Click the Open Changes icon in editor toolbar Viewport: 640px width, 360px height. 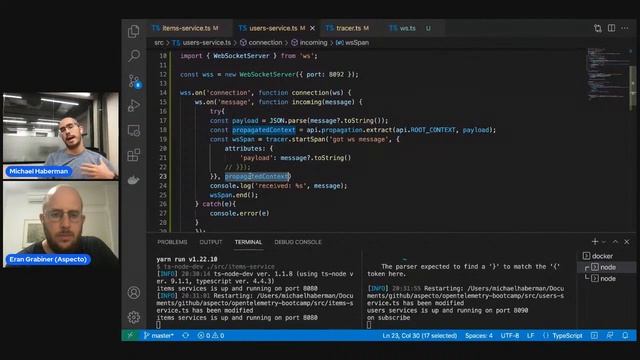pos(598,28)
